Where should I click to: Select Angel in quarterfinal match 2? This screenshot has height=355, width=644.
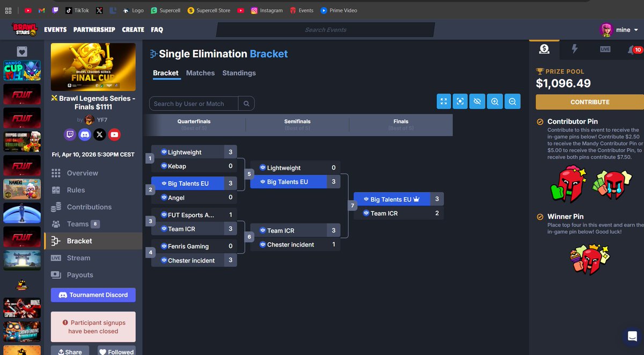[x=194, y=198]
